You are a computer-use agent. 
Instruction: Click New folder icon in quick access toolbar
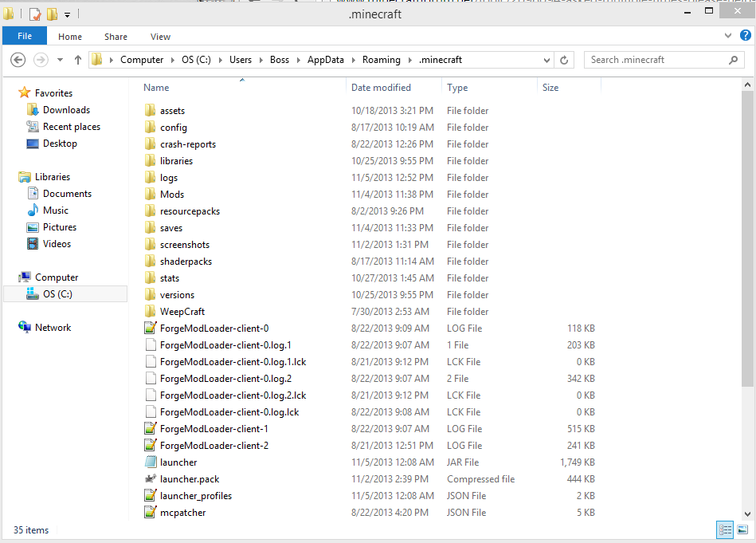pyautogui.click(x=52, y=14)
